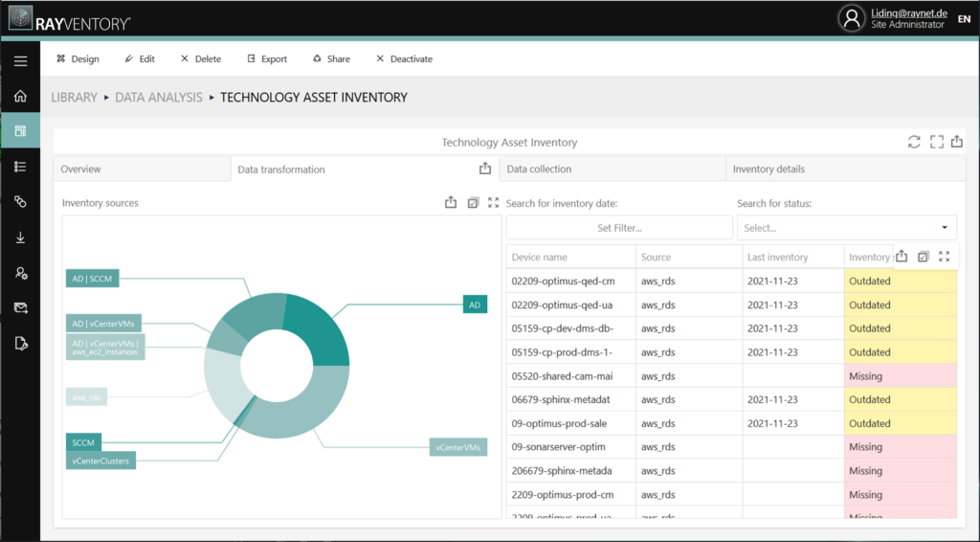
Task: Expand the report to fullscreen
Action: 936,142
